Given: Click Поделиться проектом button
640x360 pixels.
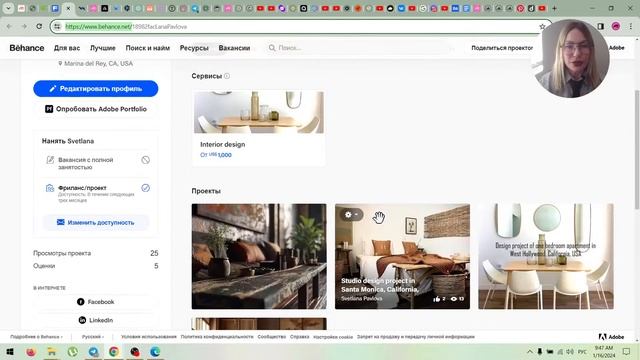Looking at the screenshot, I should [x=502, y=48].
